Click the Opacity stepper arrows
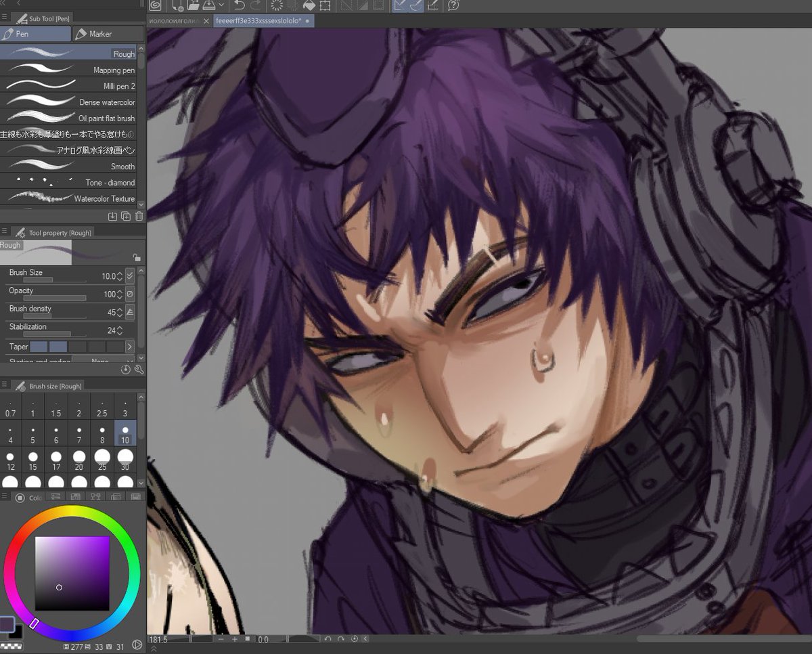Image resolution: width=812 pixels, height=654 pixels. point(120,295)
